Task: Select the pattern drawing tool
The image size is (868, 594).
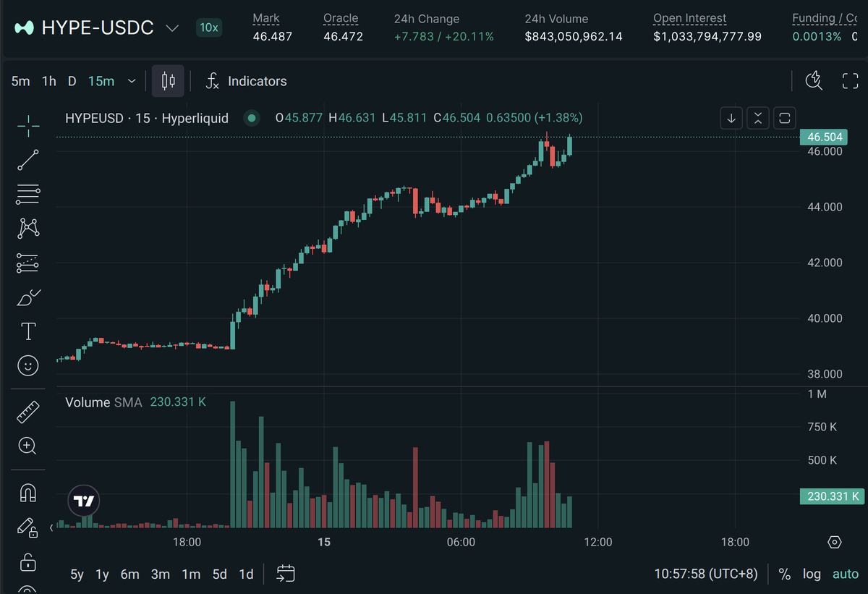Action: [28, 229]
